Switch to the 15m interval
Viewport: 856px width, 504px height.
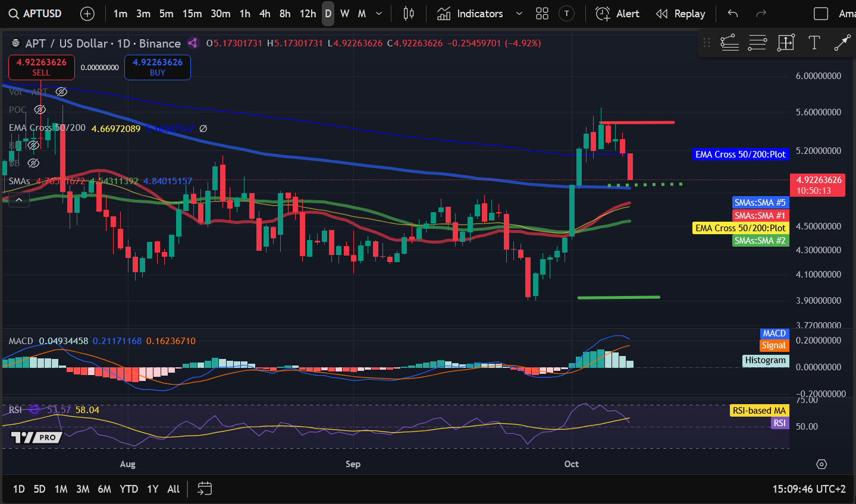[x=192, y=14]
